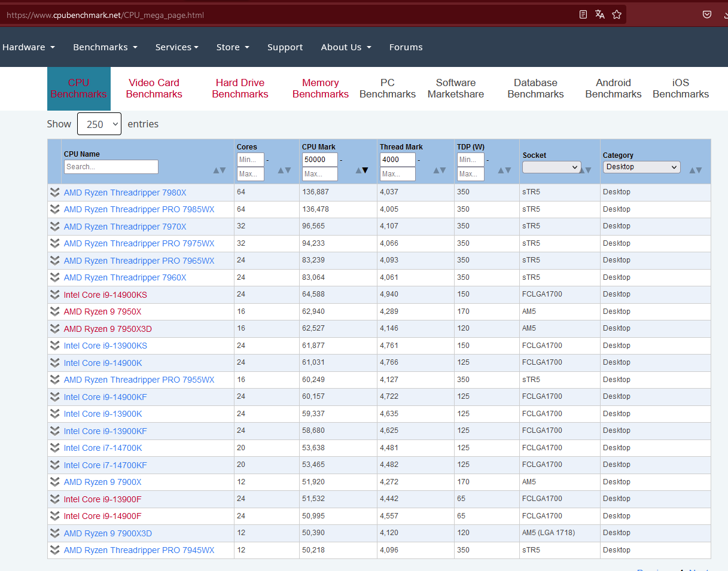The height and width of the screenshot is (571, 728).
Task: Sort table by Thread Mark arrows
Action: pyautogui.click(x=440, y=170)
